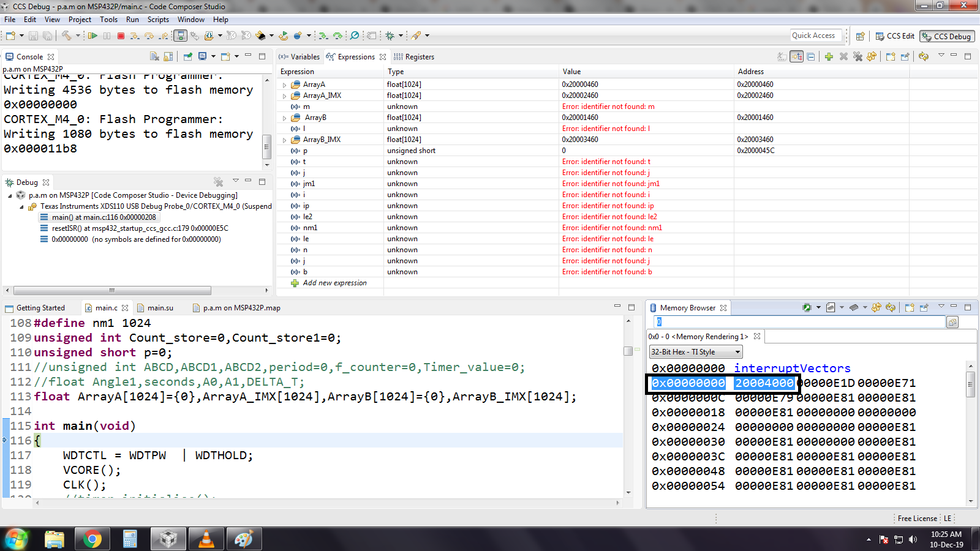Resume the debug session with the green play icon
Image resolution: width=980 pixels, height=551 pixels.
point(93,36)
